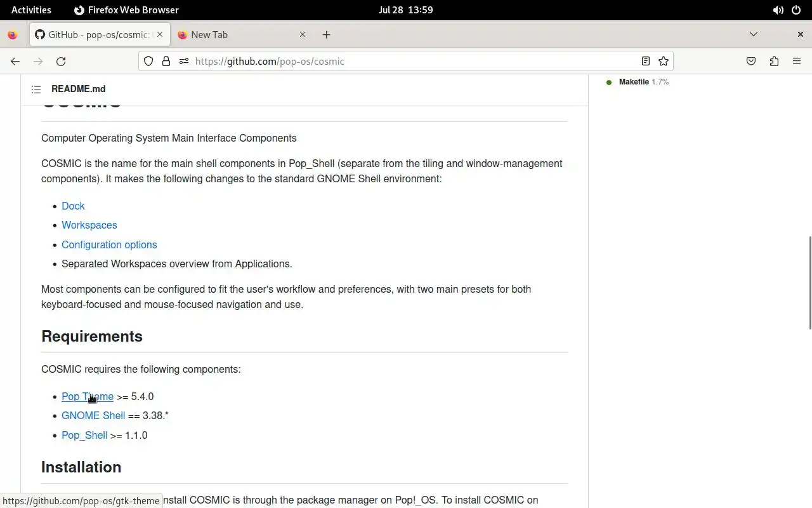The height and width of the screenshot is (508, 812).
Task: Reload the page with the refresh icon
Action: click(x=61, y=62)
